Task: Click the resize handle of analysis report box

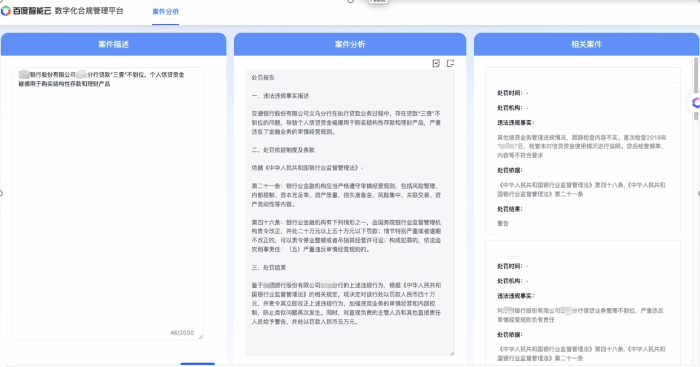Action: click(x=452, y=353)
